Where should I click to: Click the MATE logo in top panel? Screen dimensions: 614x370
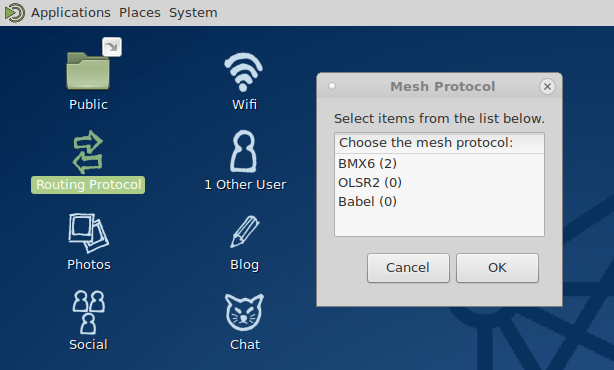pyautogui.click(x=14, y=13)
